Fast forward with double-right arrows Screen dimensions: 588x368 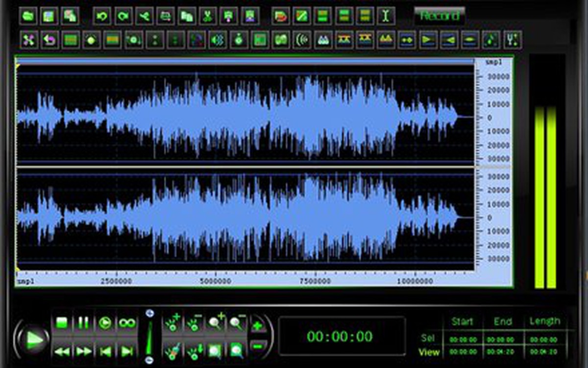[83, 351]
